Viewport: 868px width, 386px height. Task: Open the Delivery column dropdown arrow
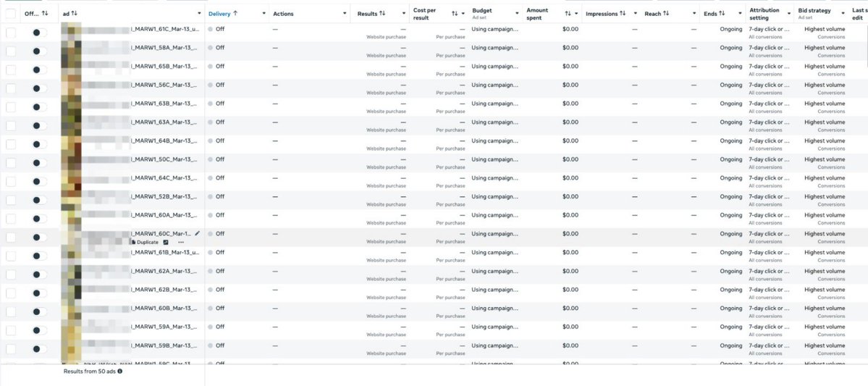[x=264, y=13]
